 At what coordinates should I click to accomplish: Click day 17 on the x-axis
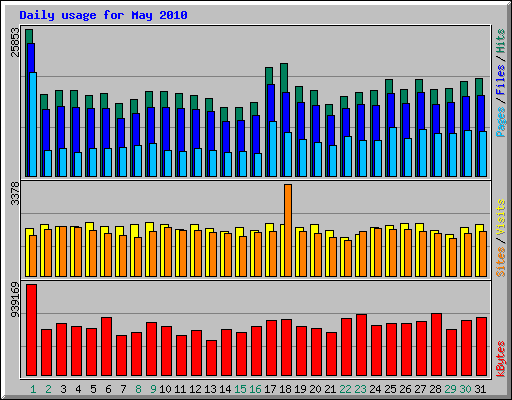click(270, 389)
